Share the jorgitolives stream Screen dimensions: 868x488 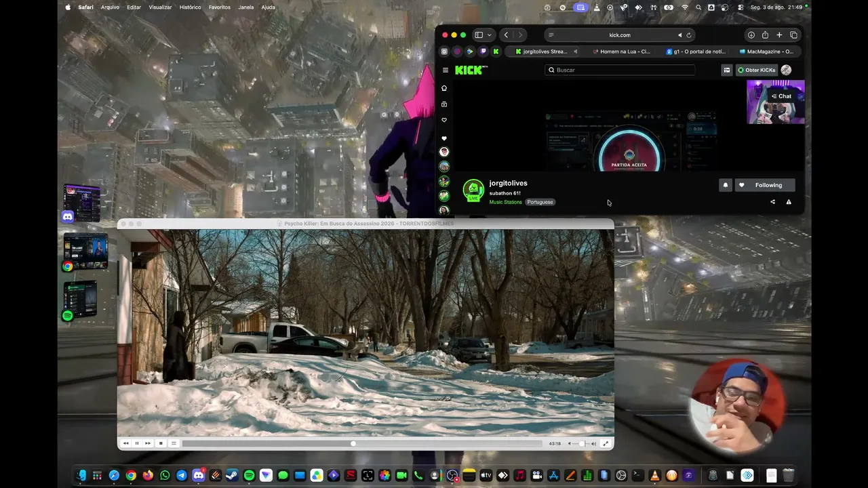pos(772,202)
